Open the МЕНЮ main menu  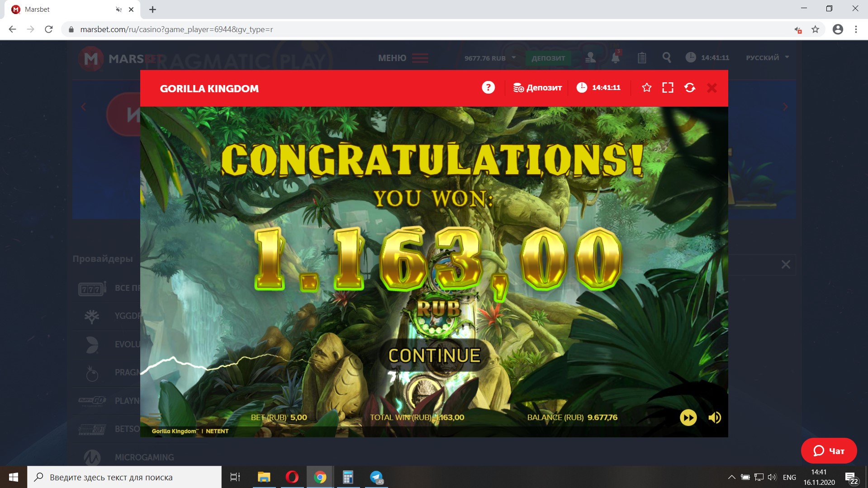coord(403,58)
